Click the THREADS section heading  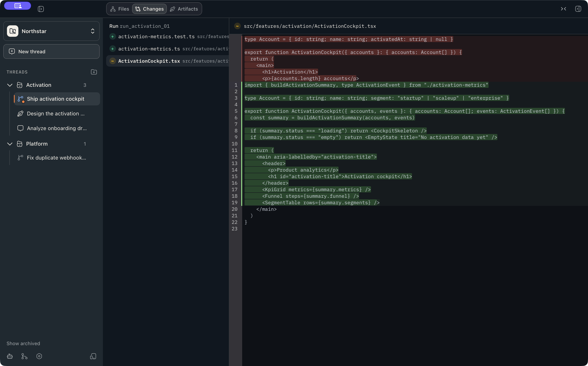pos(17,72)
